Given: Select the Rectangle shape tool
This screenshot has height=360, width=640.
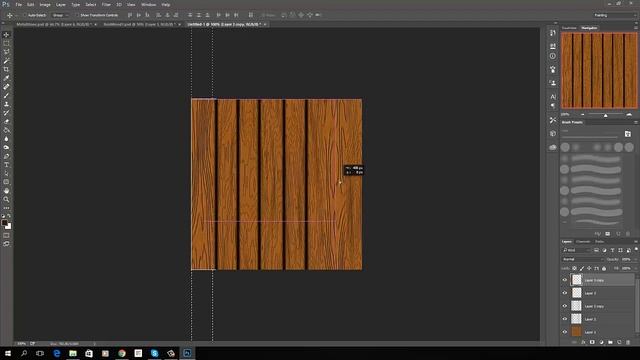Looking at the screenshot, I should pos(6,182).
